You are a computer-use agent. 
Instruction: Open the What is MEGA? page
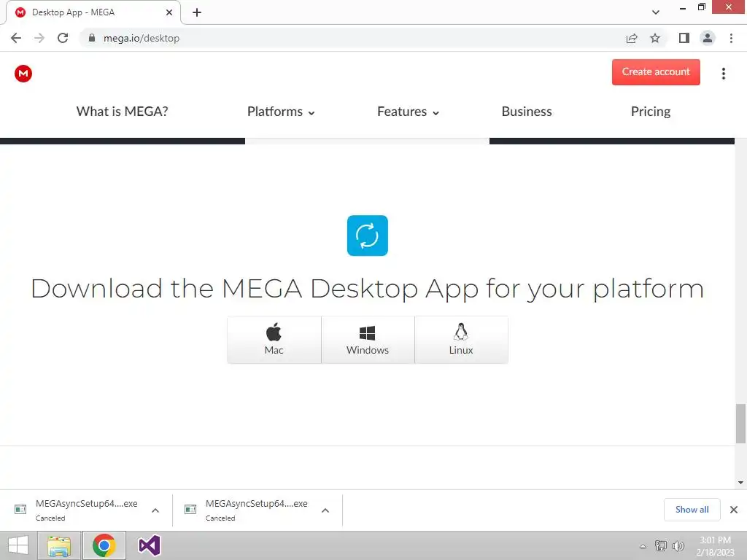122,112
